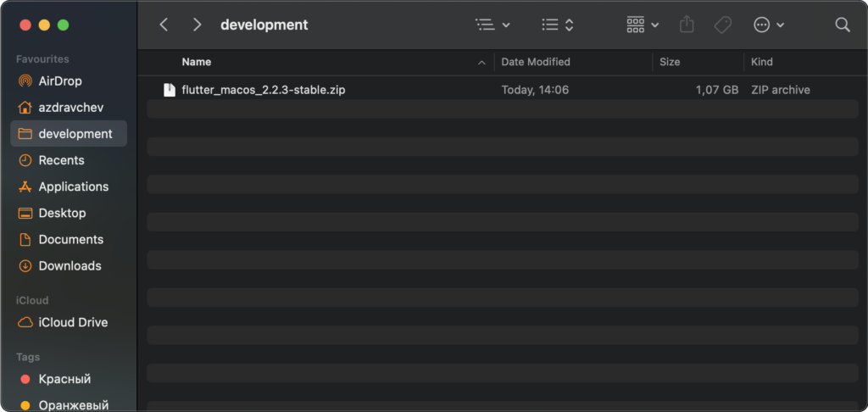Toggle the grouping up-down stepper arrows

point(569,25)
